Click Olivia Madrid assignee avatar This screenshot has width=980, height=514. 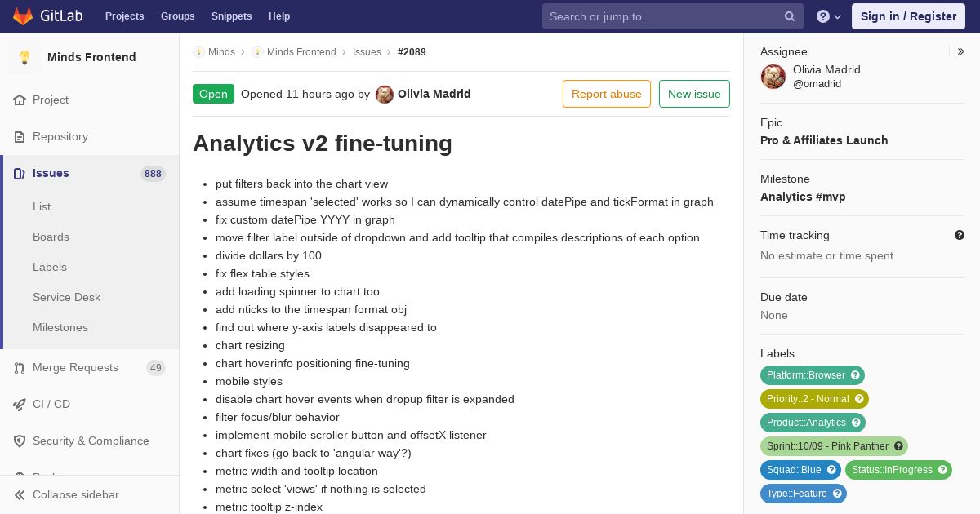click(773, 77)
